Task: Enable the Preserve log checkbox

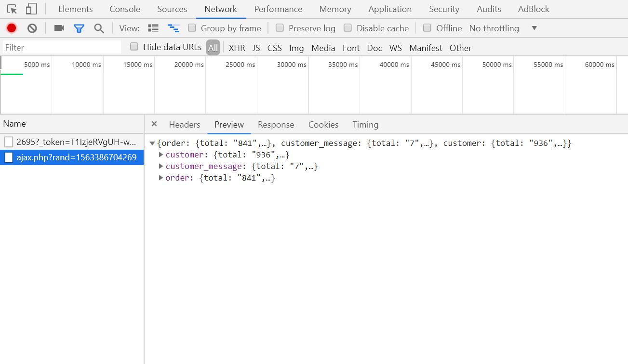Action: tap(280, 28)
